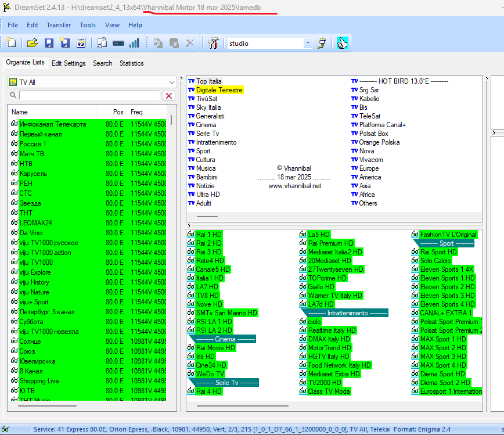
Task: Click the New file toolbar icon
Action: coord(11,43)
